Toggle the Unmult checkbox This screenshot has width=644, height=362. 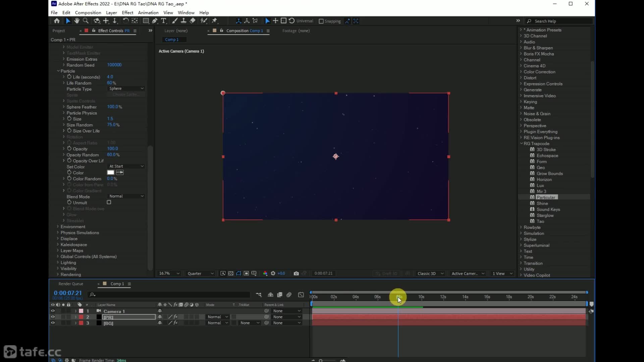[x=109, y=202]
